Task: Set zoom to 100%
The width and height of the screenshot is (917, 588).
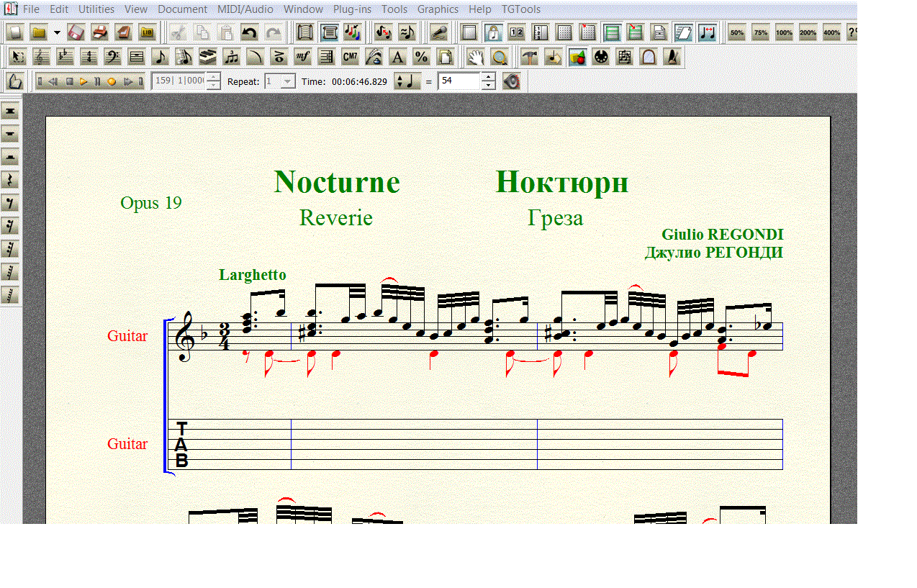Action: coord(785,32)
